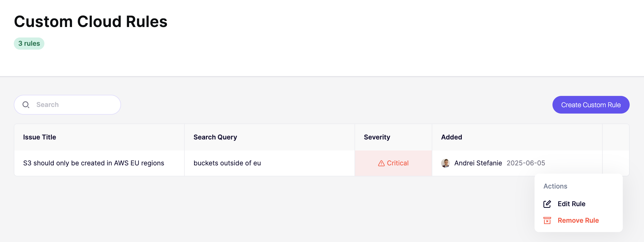Screen dimensions: 644x242
Task: Focus the Search input field
Action: point(74,105)
